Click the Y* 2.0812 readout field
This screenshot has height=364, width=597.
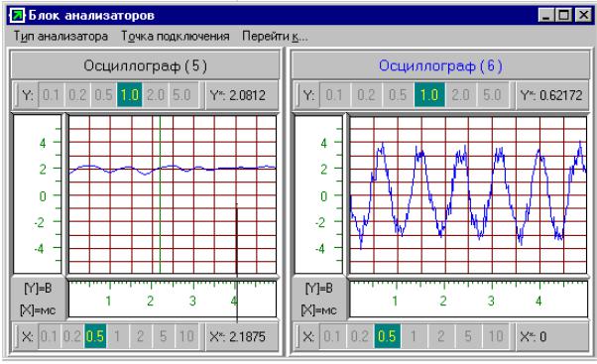pos(242,95)
